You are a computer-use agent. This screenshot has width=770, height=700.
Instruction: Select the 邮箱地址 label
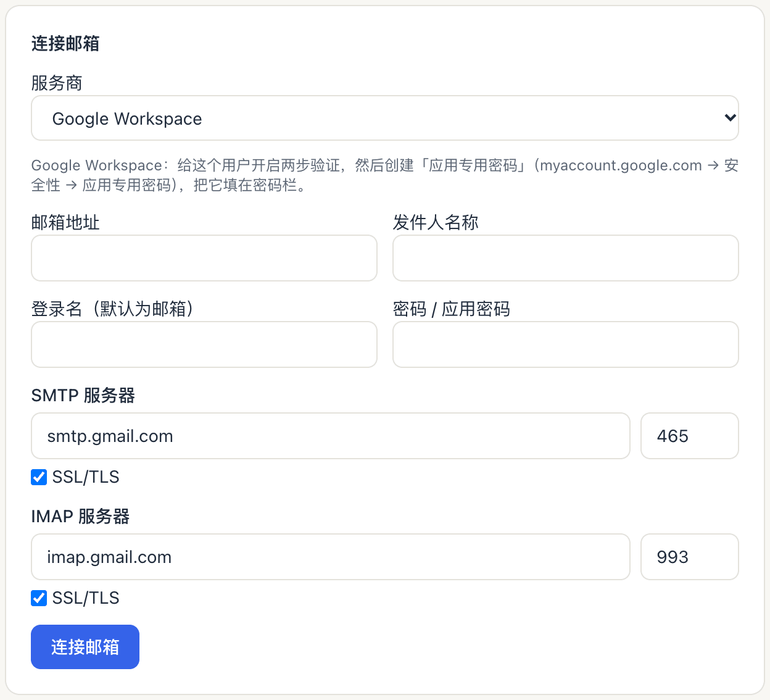click(65, 222)
